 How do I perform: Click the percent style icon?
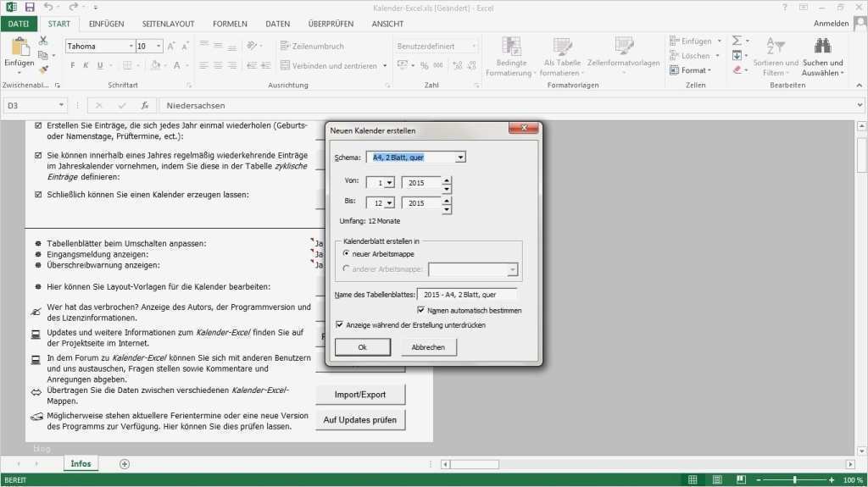(424, 65)
